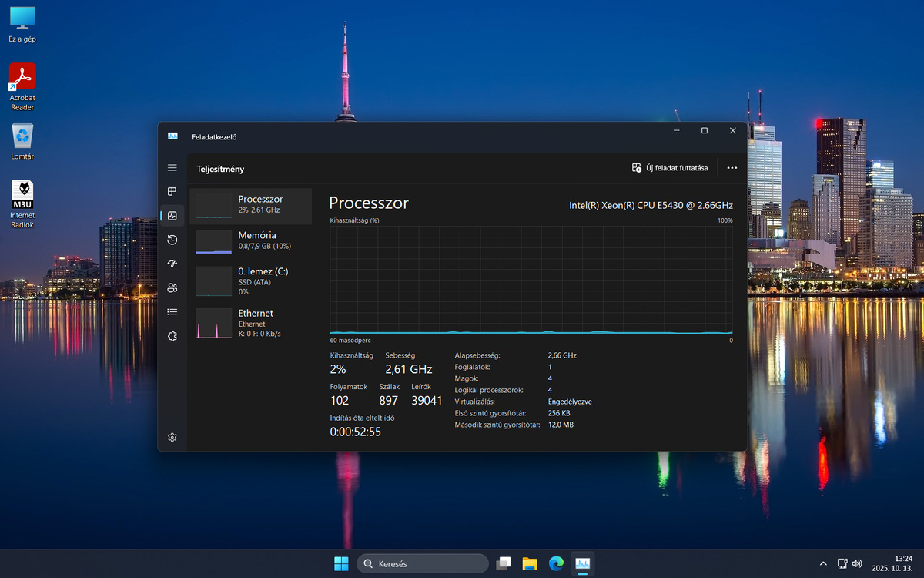924x578 pixels.
Task: Select the Lomtár recycle bin icon
Action: tap(22, 142)
